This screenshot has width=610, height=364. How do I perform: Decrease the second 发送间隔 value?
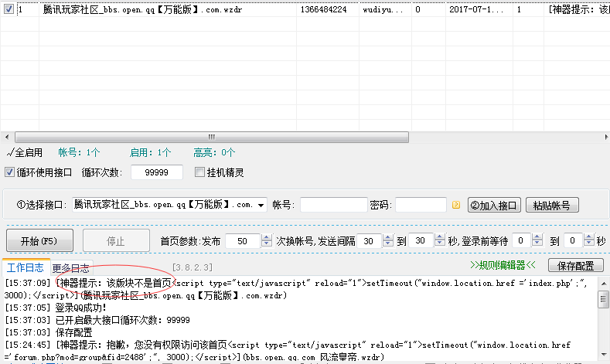pos(440,245)
